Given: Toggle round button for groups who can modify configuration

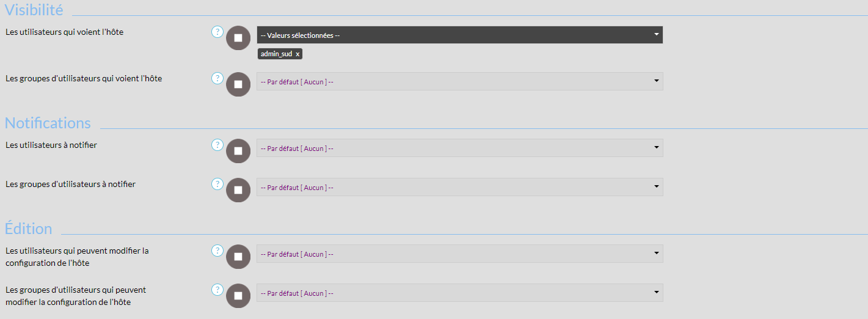Looking at the screenshot, I should pos(238,296).
